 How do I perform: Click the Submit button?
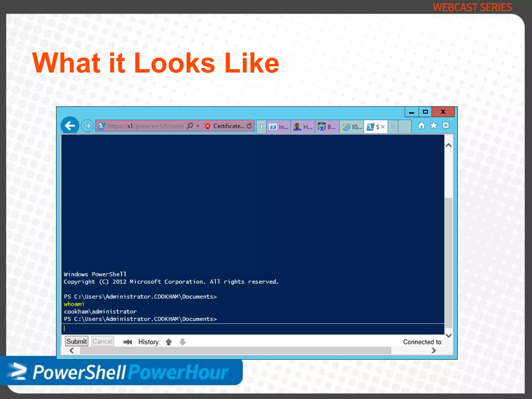[76, 341]
